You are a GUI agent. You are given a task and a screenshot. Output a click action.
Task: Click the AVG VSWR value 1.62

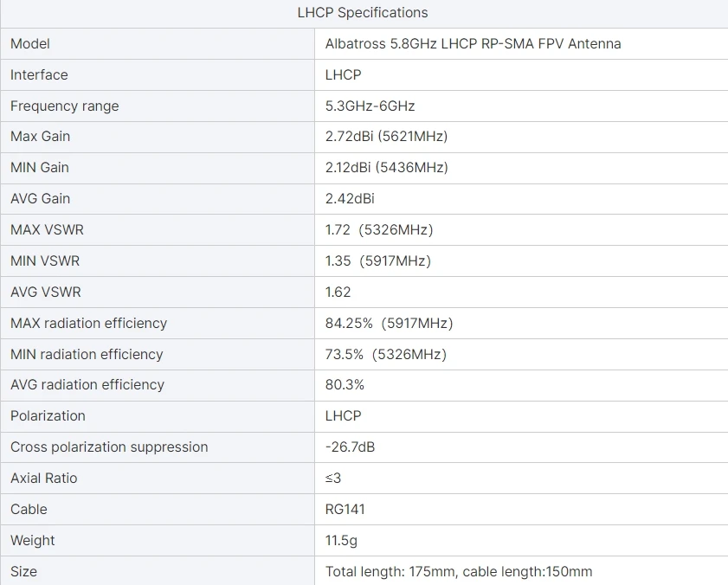click(x=338, y=292)
